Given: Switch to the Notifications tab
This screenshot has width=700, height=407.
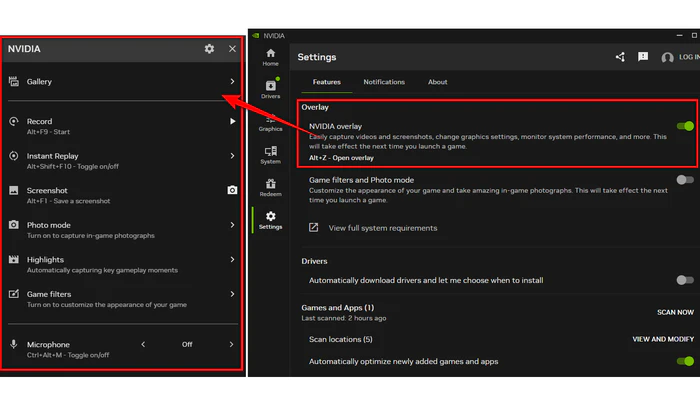Looking at the screenshot, I should (x=384, y=82).
